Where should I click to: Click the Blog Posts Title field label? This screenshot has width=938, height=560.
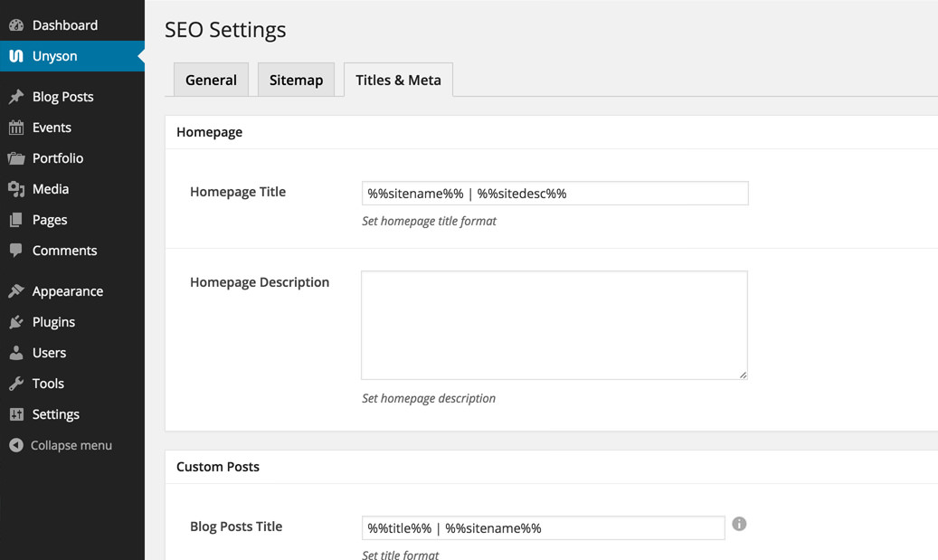tap(236, 527)
